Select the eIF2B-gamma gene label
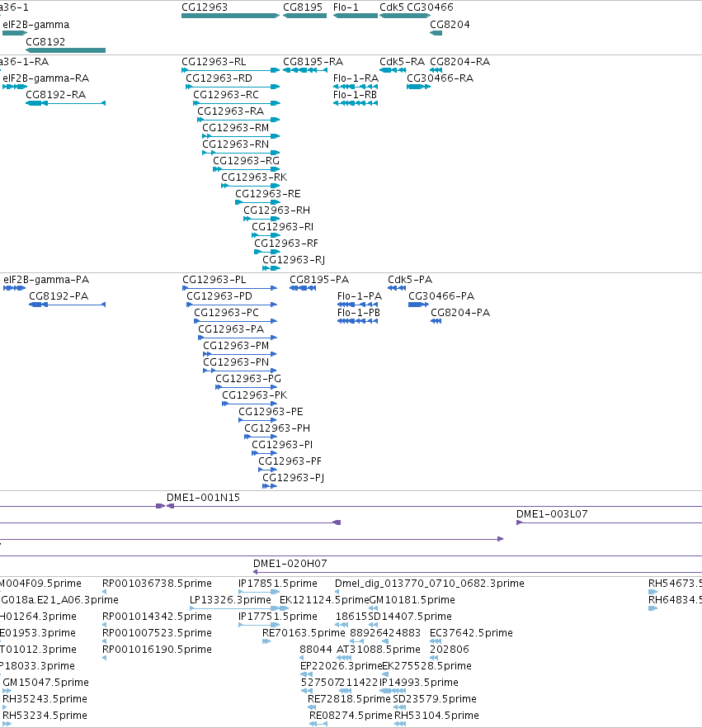 pos(36,24)
